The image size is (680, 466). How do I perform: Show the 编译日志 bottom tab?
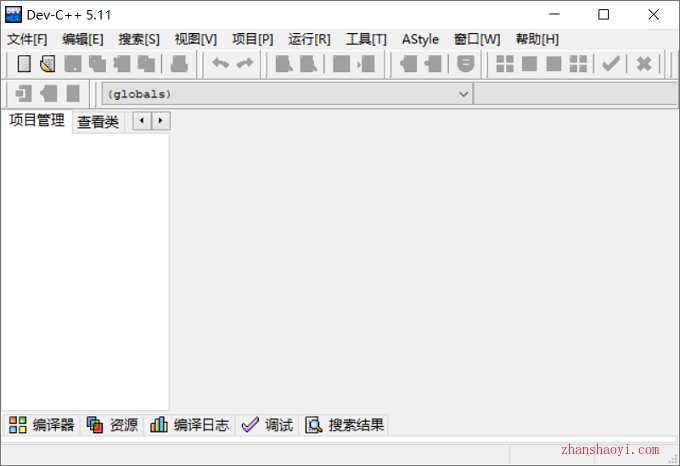coord(190,425)
